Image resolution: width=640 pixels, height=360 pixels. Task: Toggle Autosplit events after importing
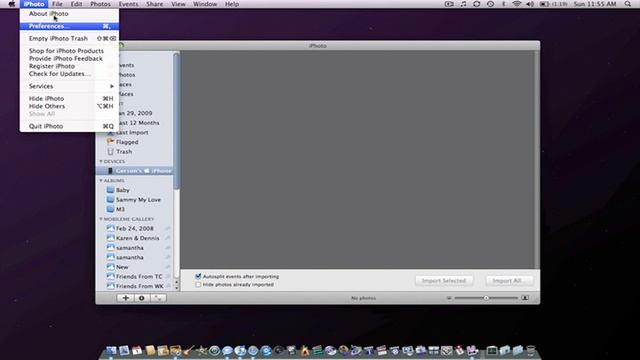coord(198,276)
